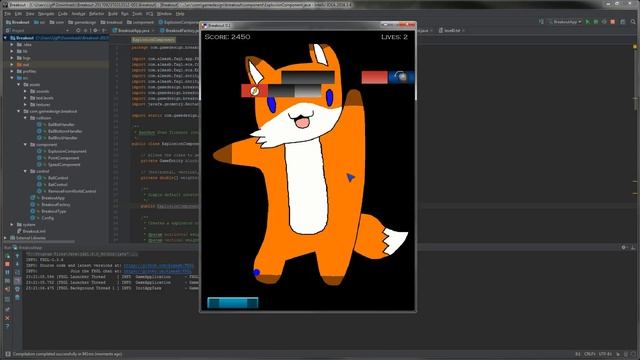Click the red Stop button in the top toolbar
The image size is (640, 360).
[613, 22]
